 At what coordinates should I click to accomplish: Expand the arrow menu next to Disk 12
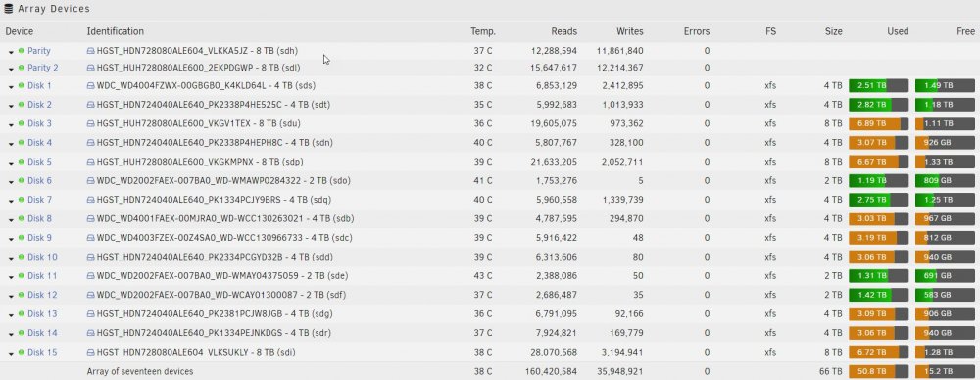coord(11,296)
